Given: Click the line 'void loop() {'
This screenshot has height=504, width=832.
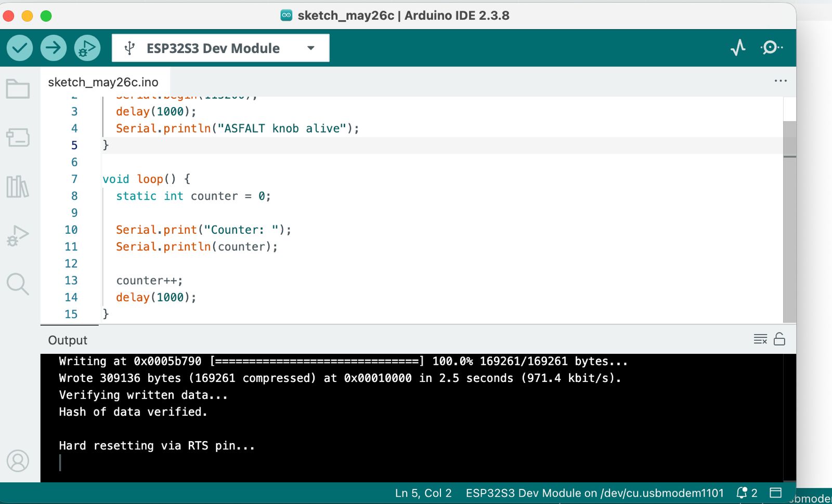Looking at the screenshot, I should tap(147, 179).
